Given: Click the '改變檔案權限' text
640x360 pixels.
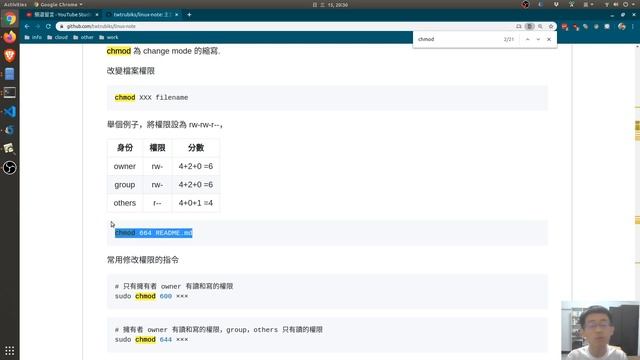Looking at the screenshot, I should (131, 71).
